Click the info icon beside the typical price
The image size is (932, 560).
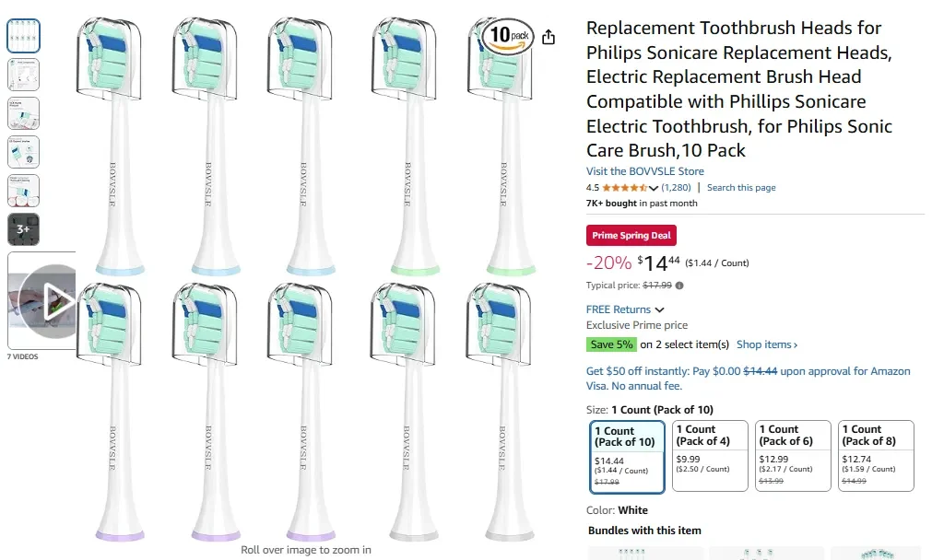pyautogui.click(x=678, y=286)
